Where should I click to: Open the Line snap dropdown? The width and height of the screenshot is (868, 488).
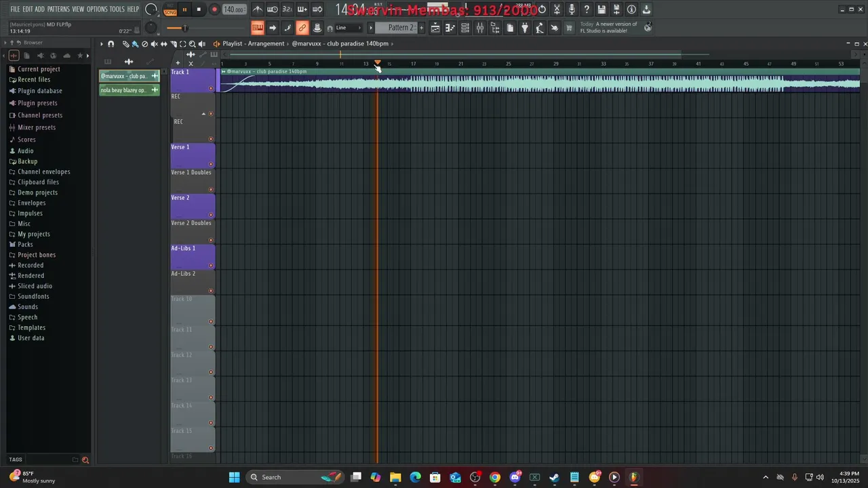349,28
